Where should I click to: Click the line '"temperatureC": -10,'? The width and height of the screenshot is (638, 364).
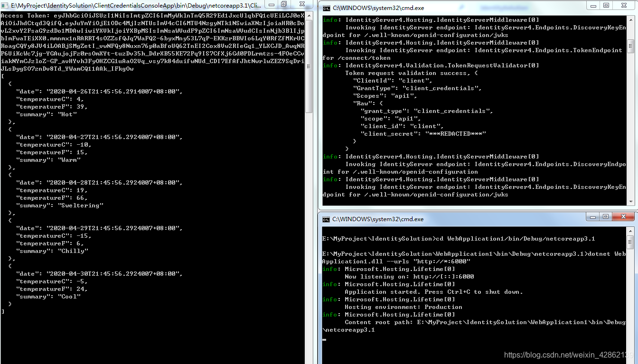click(x=54, y=145)
